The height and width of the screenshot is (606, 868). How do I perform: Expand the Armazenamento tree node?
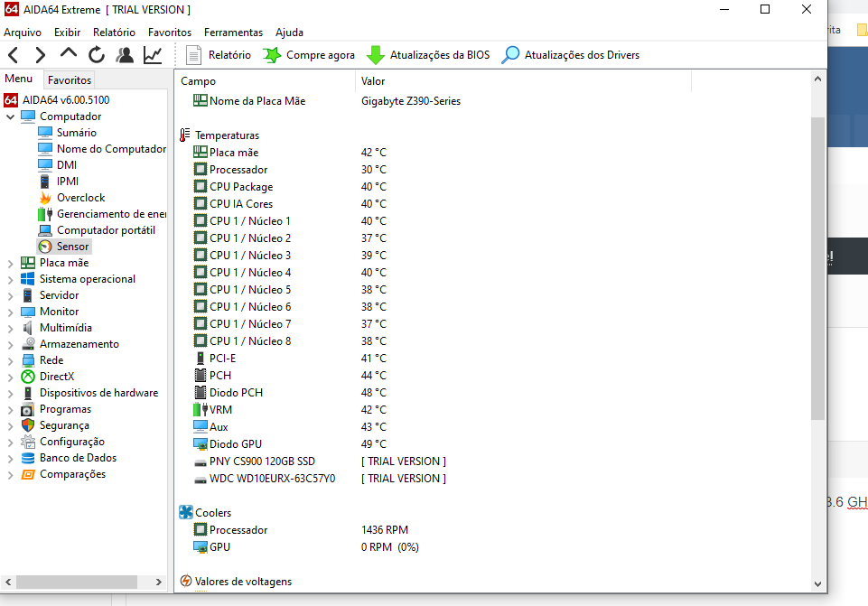10,345
